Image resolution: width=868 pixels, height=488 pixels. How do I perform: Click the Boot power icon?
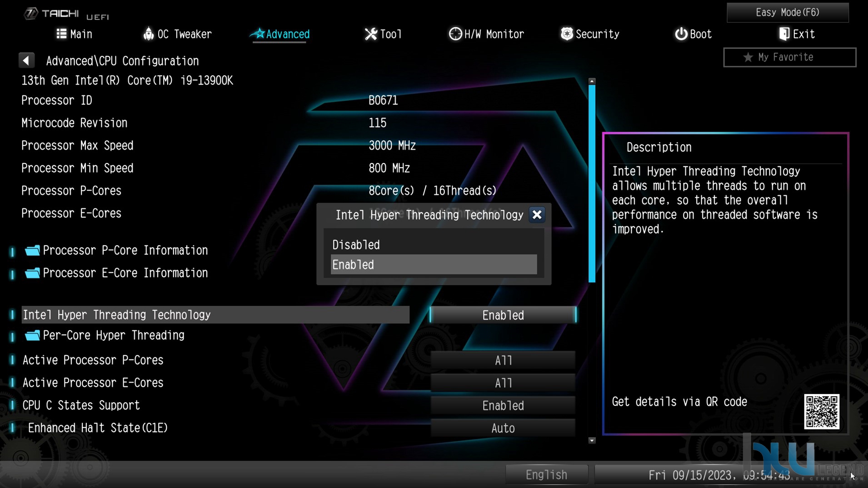[681, 34]
